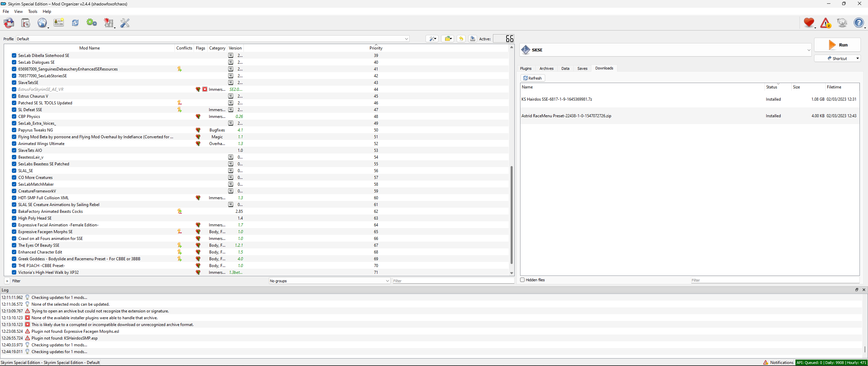Enable the EstrusForSkyrimSE_AE_VR mod

pyautogui.click(x=14, y=89)
